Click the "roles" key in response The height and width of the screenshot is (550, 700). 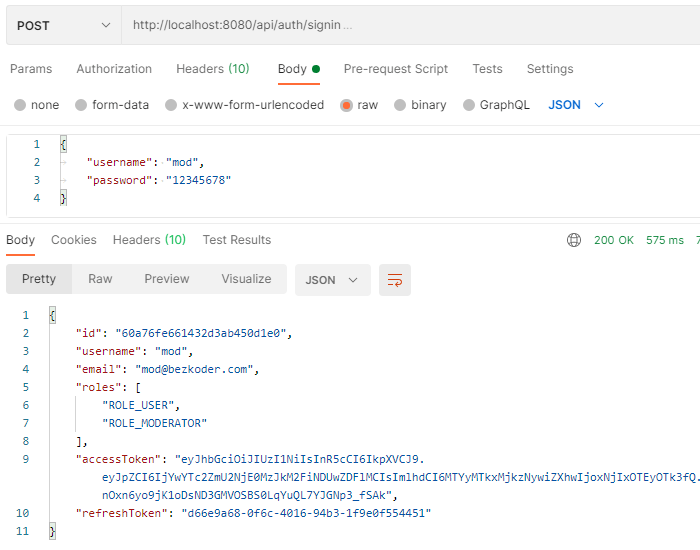click(99, 388)
